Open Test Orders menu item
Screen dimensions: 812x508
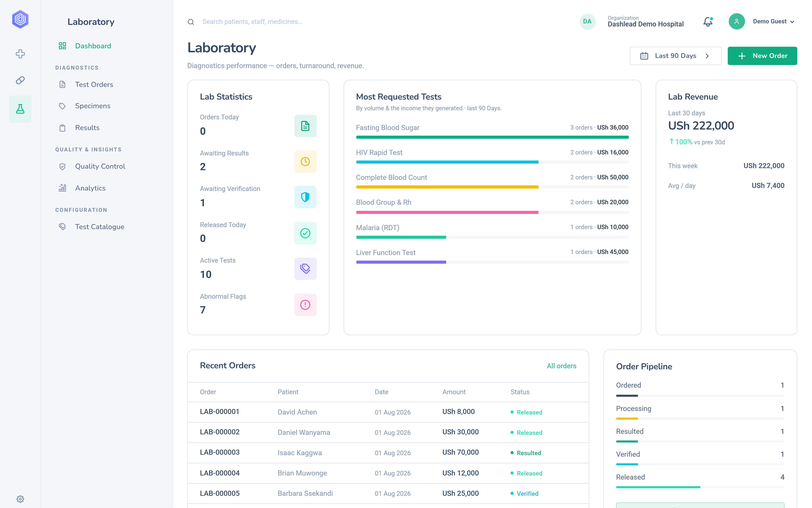click(x=86, y=84)
